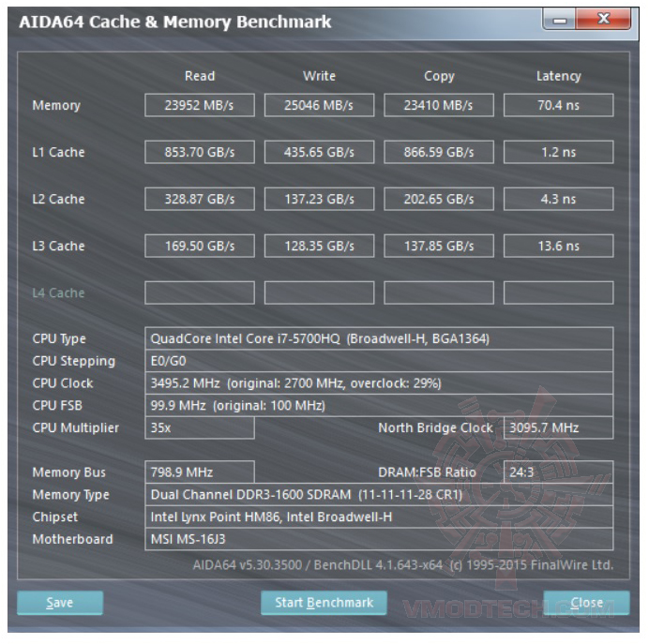This screenshot has width=649, height=644.
Task: Select L1 Cache Read 853.70 GB/s
Action: point(200,152)
